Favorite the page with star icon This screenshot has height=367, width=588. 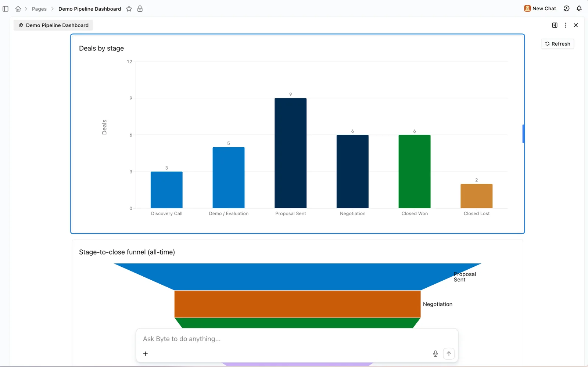[129, 9]
